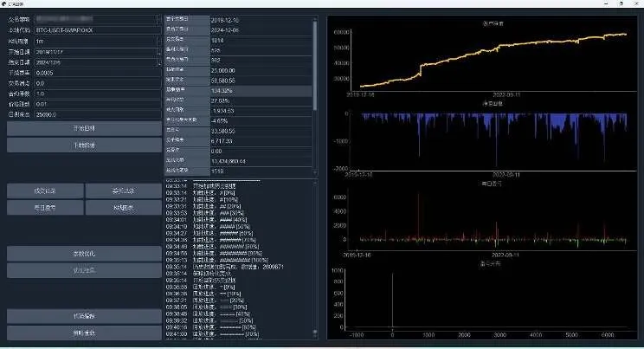Select the total trading days value 1814
This screenshot has width=644, height=349.
click(x=261, y=41)
